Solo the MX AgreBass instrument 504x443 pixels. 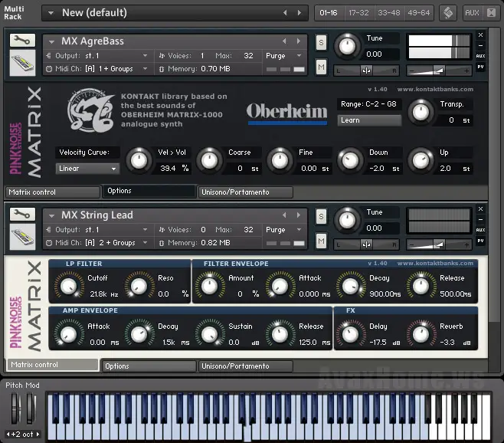[321, 42]
